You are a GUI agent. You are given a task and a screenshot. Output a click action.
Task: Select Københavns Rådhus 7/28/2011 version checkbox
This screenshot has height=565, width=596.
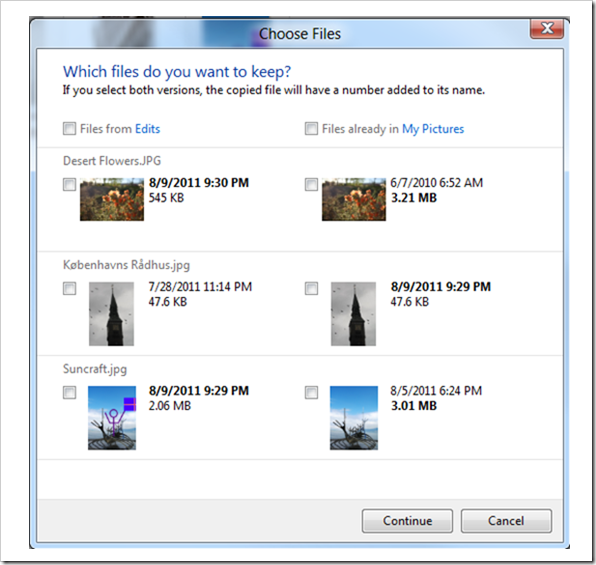coord(69,289)
